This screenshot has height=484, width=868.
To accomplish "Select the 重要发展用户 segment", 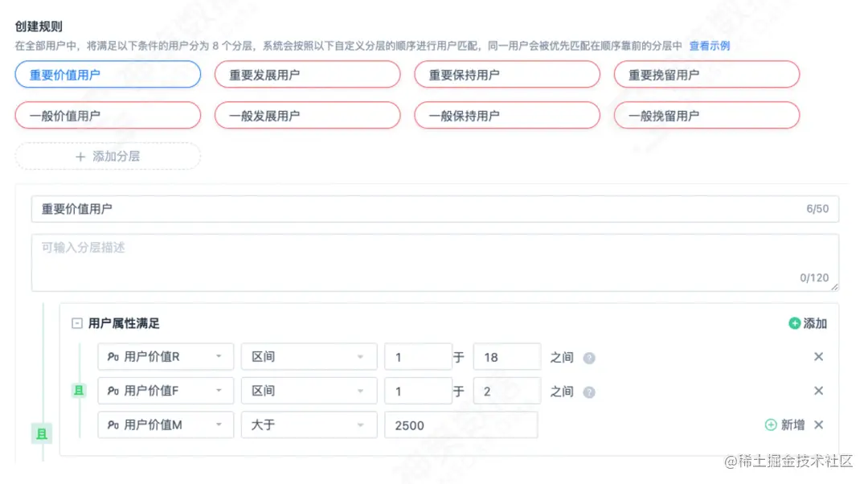I will pos(307,74).
